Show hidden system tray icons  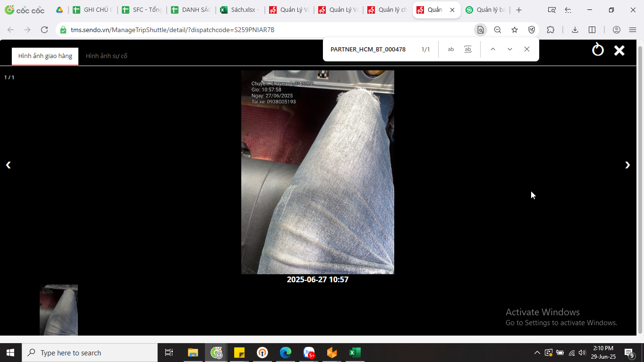(x=537, y=353)
